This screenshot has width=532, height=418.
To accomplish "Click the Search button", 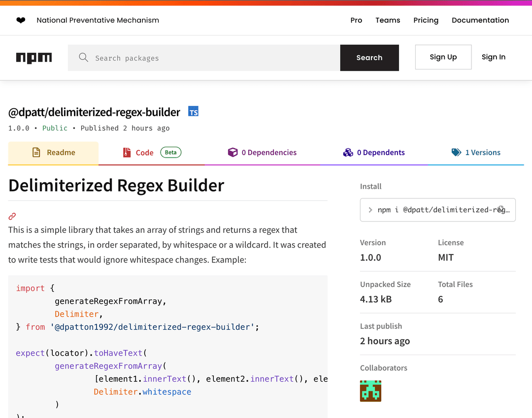I will (x=369, y=58).
